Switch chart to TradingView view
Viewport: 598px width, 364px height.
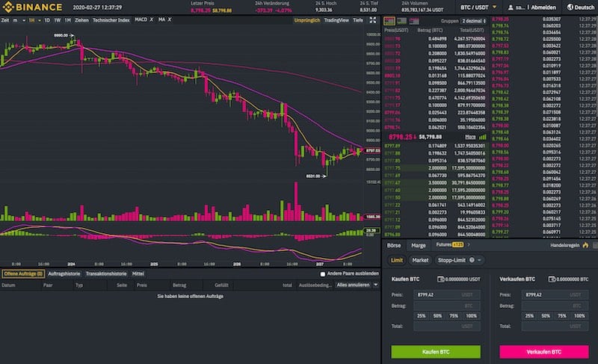[336, 20]
